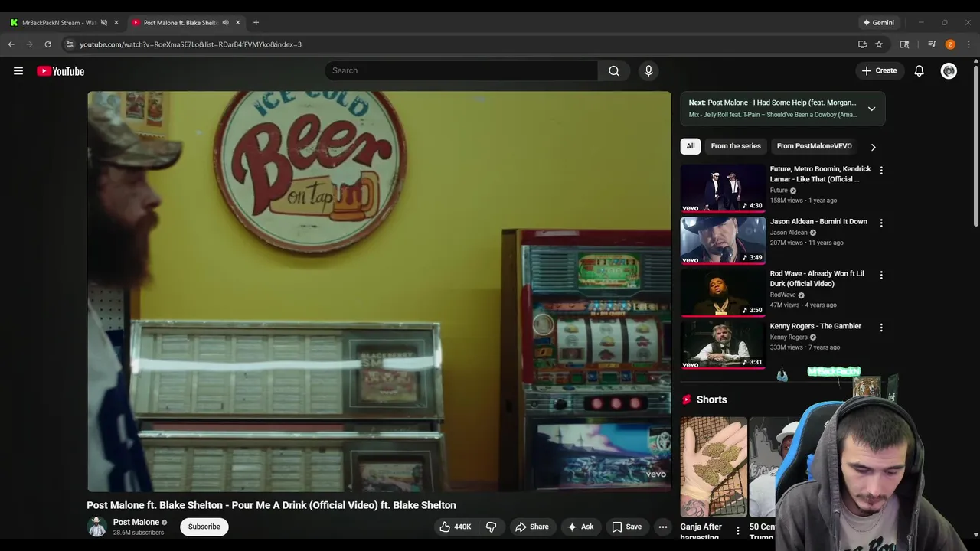The height and width of the screenshot is (551, 980).
Task: Focus the YouTube search field
Action: (461, 70)
